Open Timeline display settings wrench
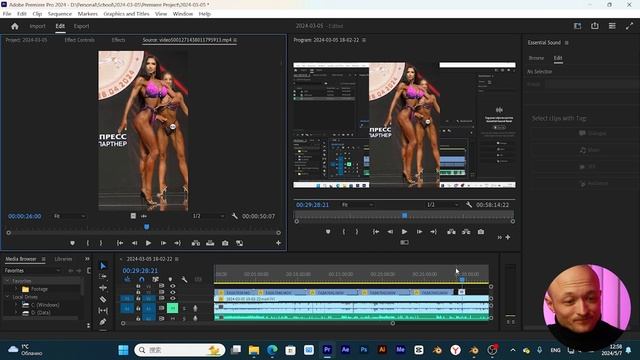Screen dimensions: 640x360 184,280
